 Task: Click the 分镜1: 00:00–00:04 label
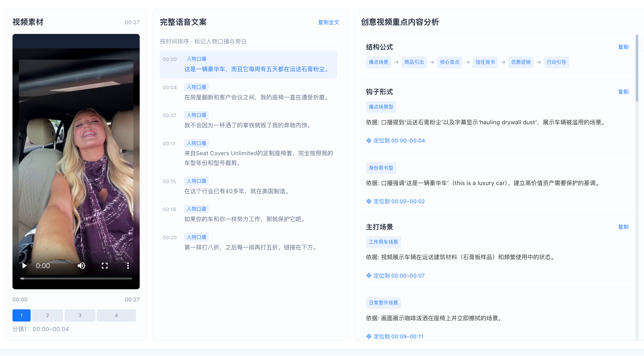[x=41, y=329]
